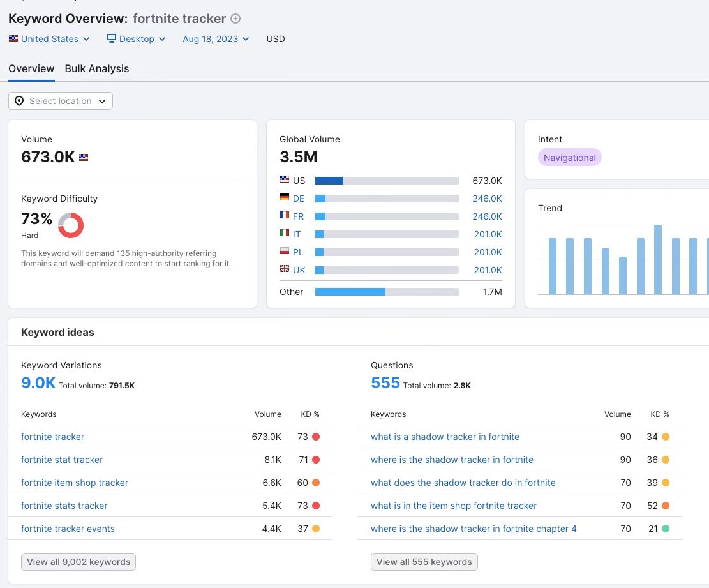Expand the Aug 18, 2023 date dropdown
Screen dimensions: 709x588
coord(216,39)
